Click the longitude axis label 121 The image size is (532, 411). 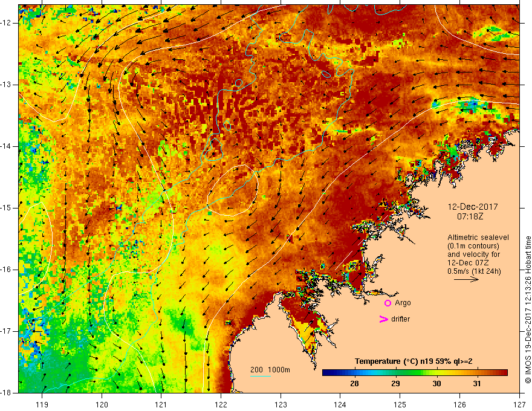tap(161, 404)
